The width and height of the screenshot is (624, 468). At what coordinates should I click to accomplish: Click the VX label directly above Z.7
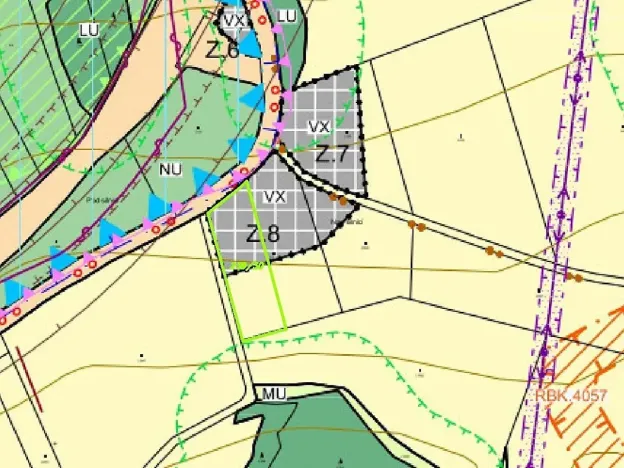click(x=319, y=127)
